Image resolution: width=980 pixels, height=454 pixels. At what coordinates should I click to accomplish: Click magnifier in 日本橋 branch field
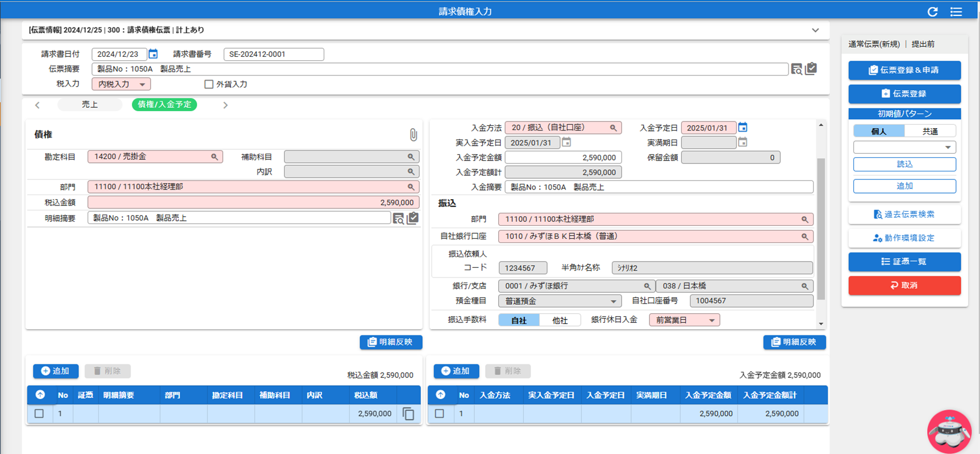click(805, 286)
